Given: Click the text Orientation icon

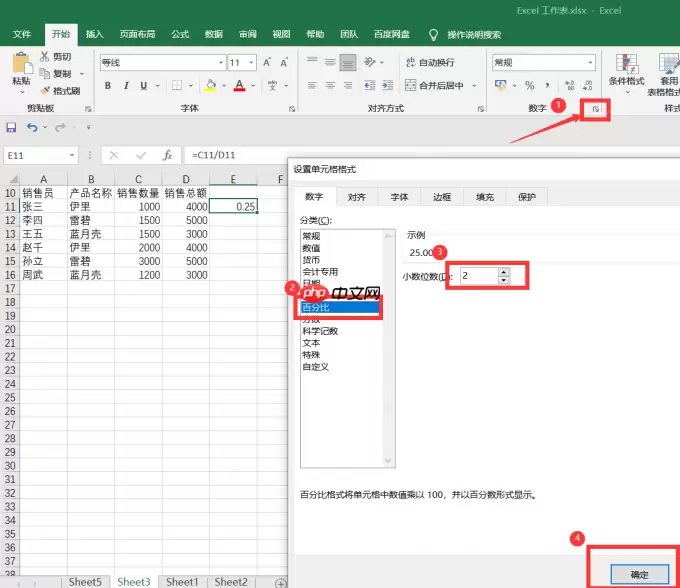Looking at the screenshot, I should tap(370, 62).
